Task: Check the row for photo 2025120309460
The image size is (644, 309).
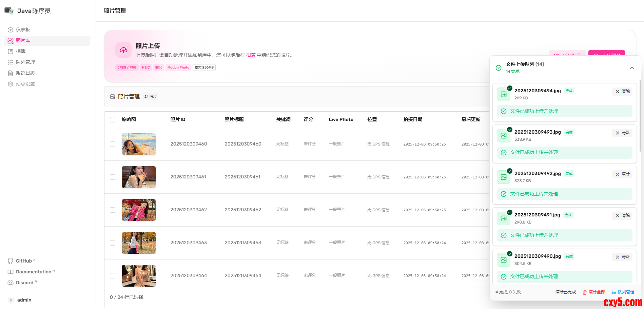Action: tap(113, 144)
